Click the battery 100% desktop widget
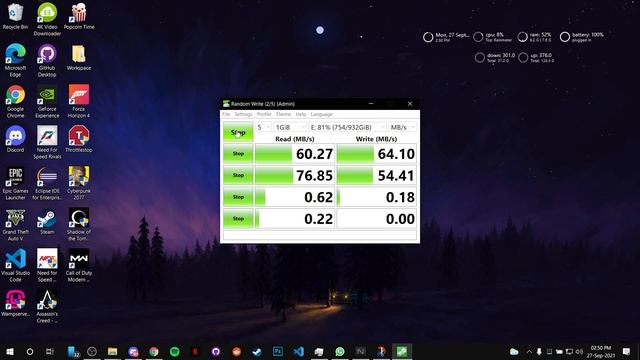The height and width of the screenshot is (360, 640). pyautogui.click(x=582, y=37)
